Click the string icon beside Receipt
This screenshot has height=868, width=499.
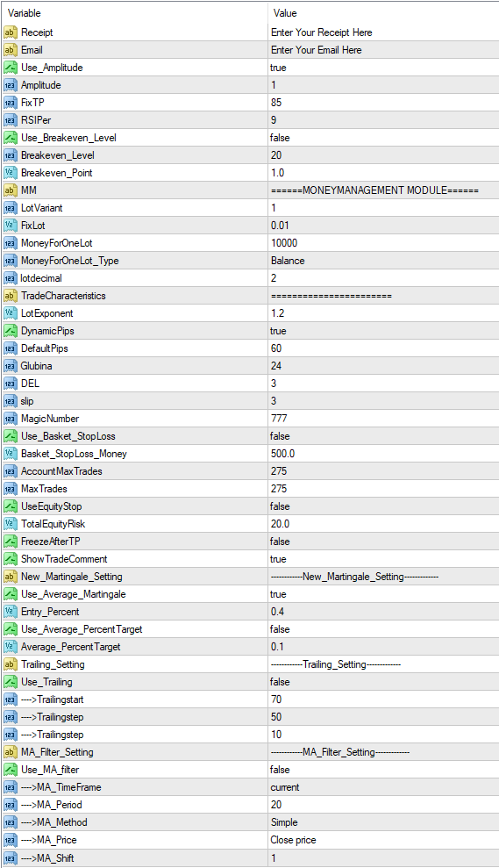[11, 32]
